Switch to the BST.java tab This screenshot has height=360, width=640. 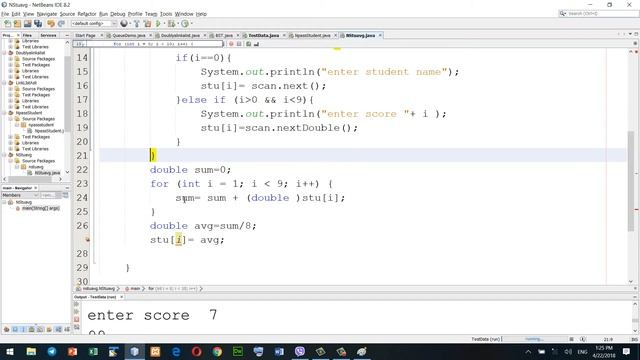224,36
